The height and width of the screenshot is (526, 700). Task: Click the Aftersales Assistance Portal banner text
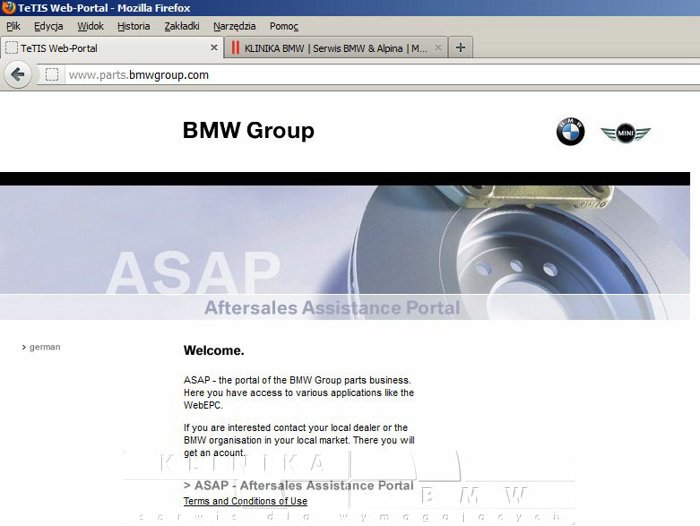332,308
